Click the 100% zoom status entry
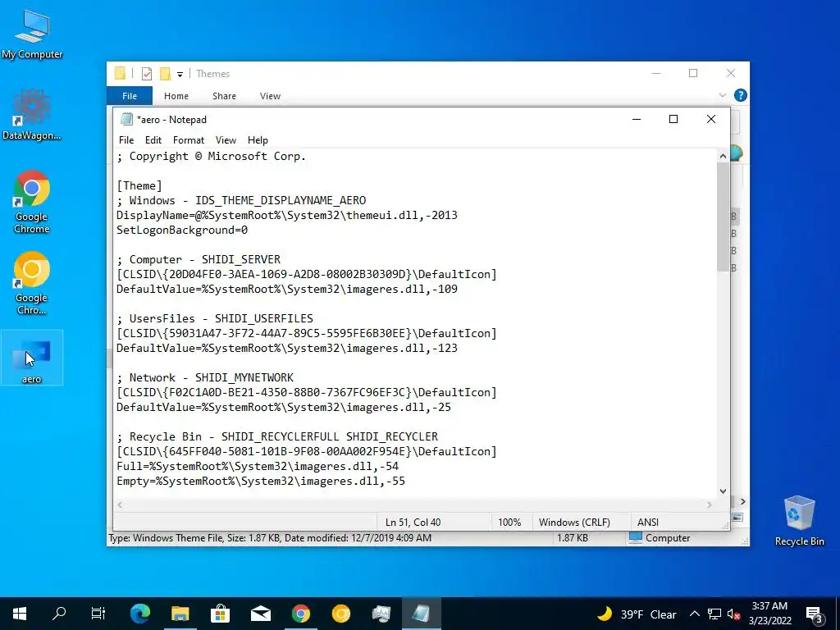Viewport: 840px width, 630px height. (x=509, y=523)
